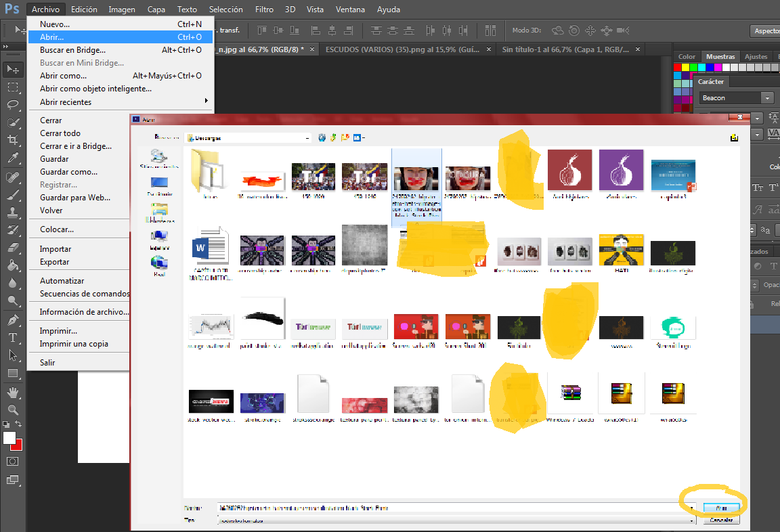Select the Clone Stamp tool
This screenshot has width=780, height=532.
pyautogui.click(x=13, y=213)
